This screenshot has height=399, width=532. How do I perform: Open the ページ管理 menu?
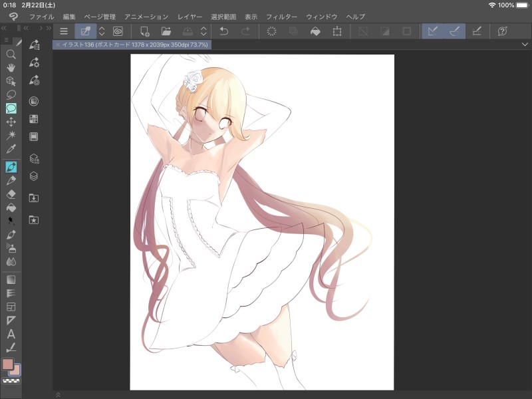click(x=100, y=17)
